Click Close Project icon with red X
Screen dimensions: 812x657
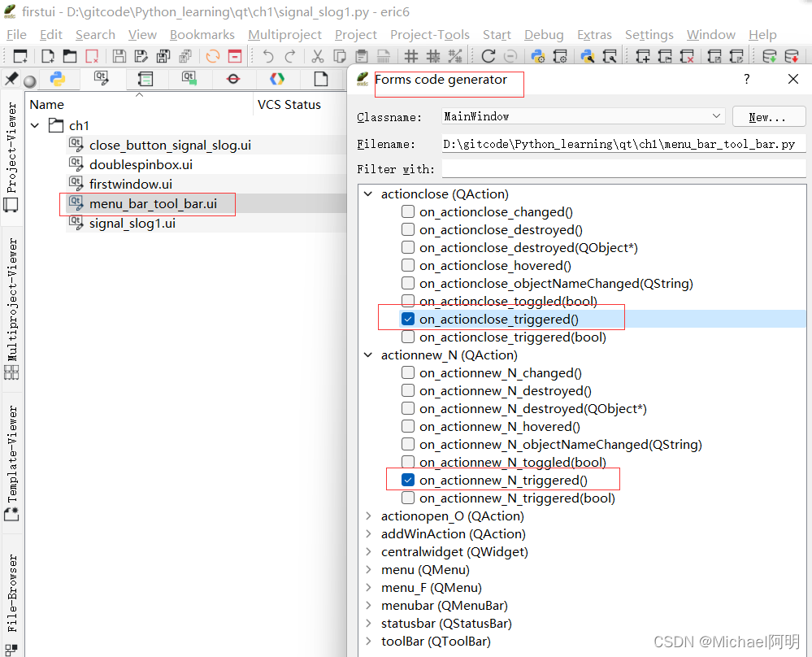pos(687,56)
